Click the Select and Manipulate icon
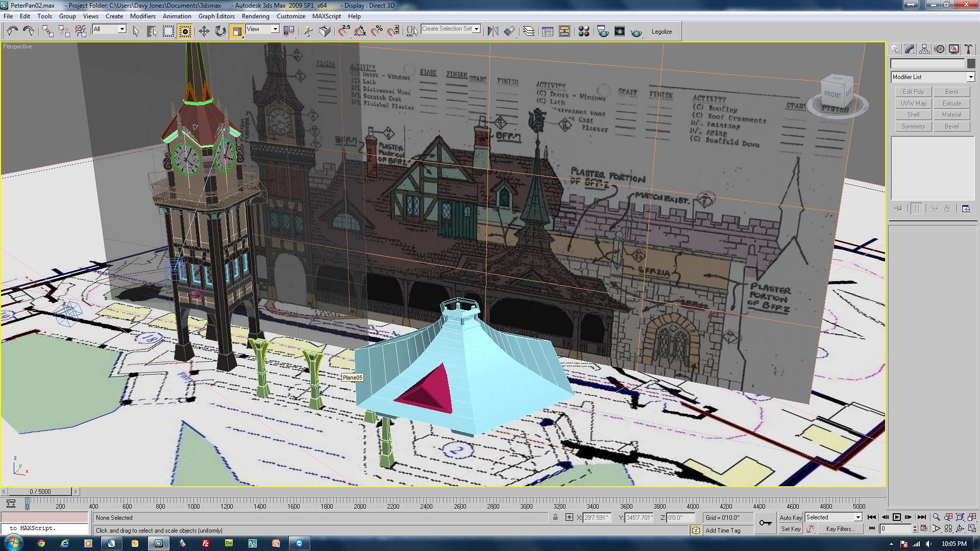980x551 pixels. pos(308,32)
